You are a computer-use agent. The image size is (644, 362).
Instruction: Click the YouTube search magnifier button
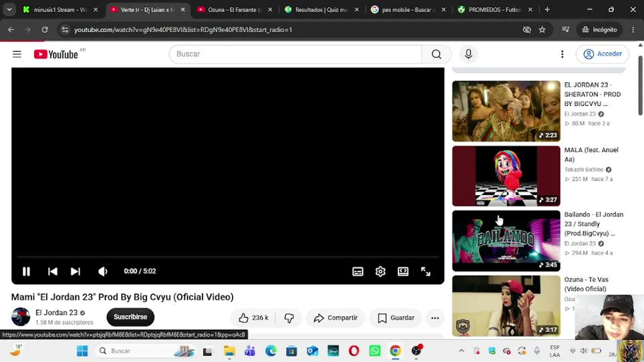click(436, 54)
